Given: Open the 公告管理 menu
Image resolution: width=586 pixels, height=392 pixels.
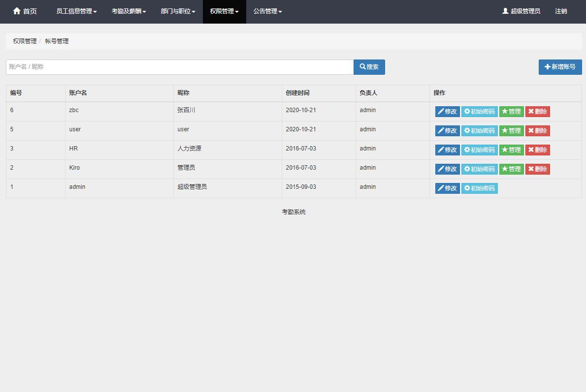Looking at the screenshot, I should click(x=267, y=11).
